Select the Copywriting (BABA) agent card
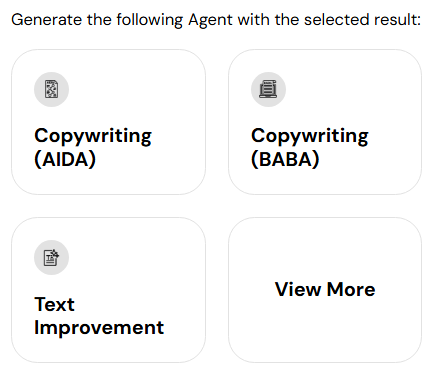This screenshot has height=369, width=435. (325, 122)
